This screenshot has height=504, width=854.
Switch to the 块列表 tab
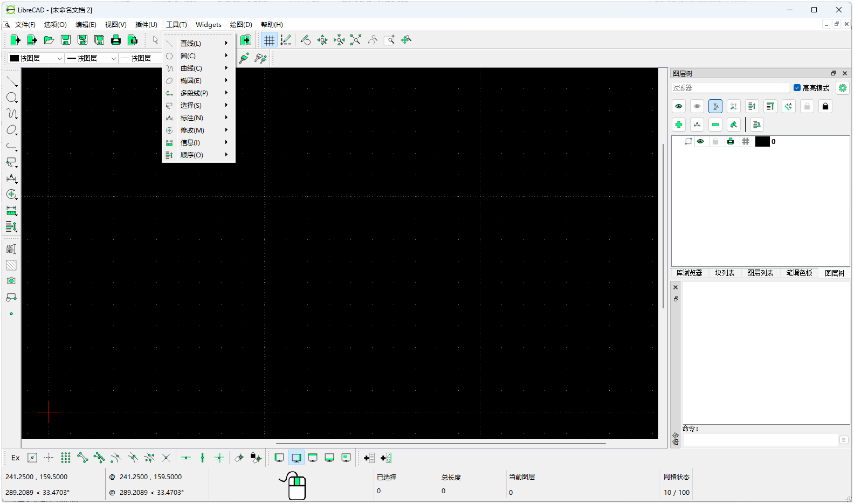(x=725, y=273)
